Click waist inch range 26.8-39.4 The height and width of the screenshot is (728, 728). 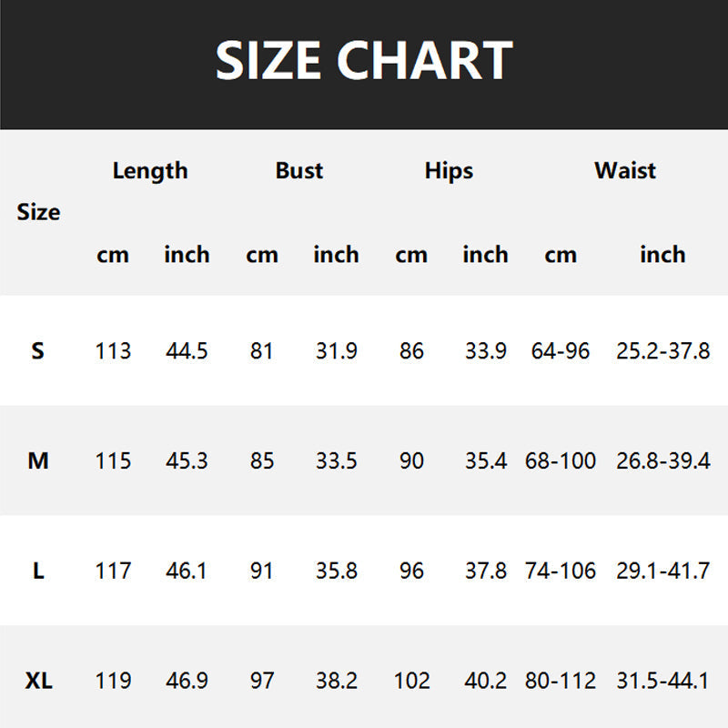tap(662, 461)
